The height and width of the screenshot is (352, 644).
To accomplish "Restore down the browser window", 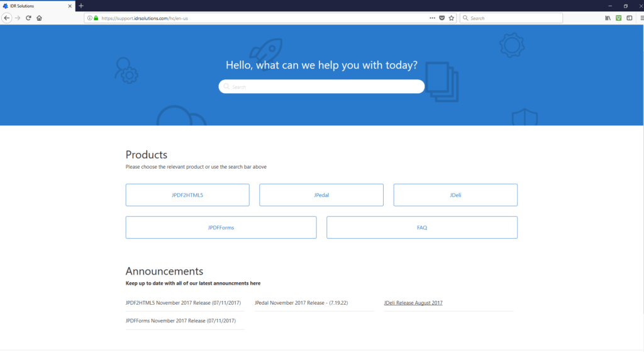I will [626, 6].
